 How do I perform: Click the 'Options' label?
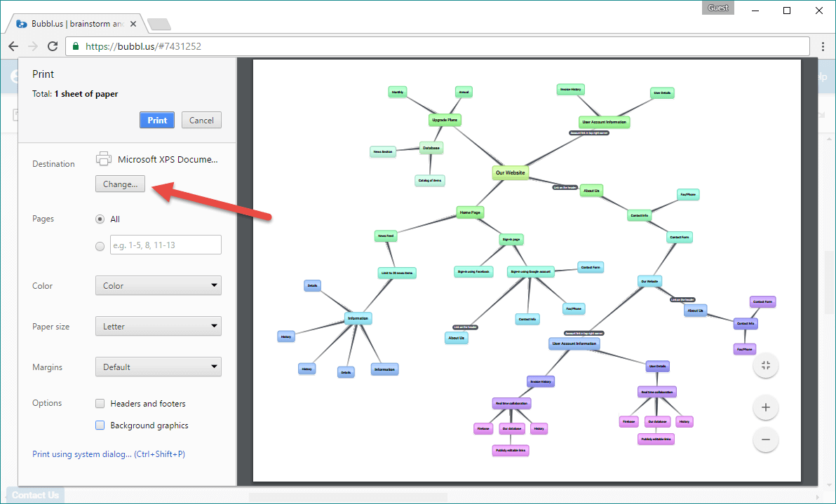tap(47, 403)
